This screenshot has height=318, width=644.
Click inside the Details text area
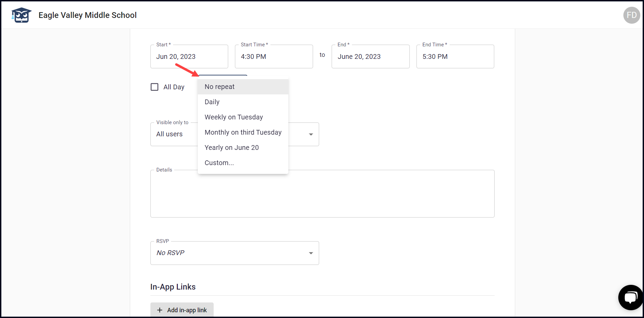point(323,194)
